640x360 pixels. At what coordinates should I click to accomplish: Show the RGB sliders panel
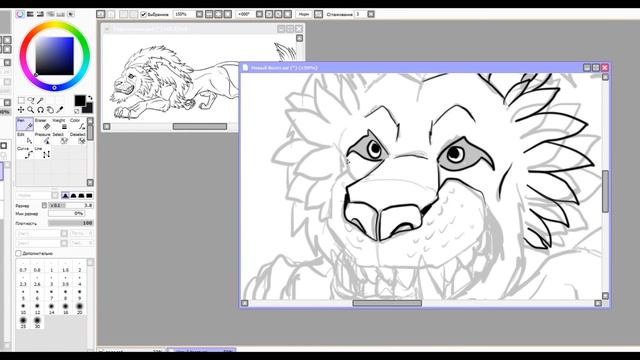tap(30, 14)
